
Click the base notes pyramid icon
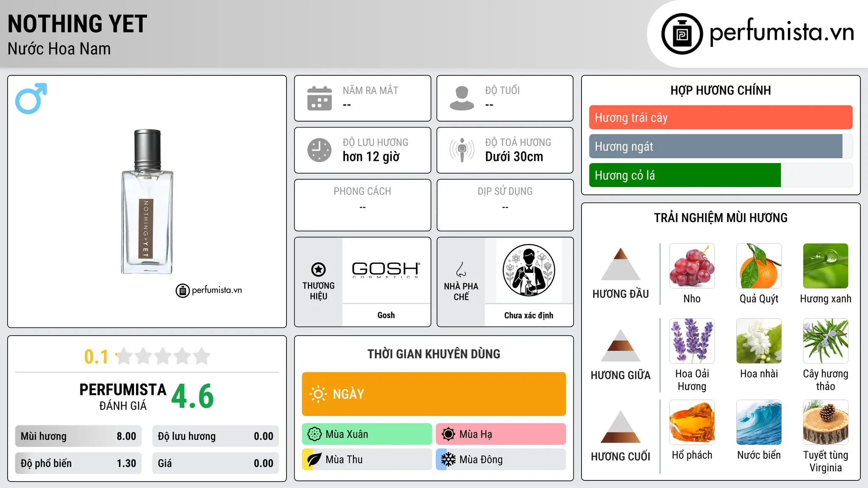[x=620, y=427]
